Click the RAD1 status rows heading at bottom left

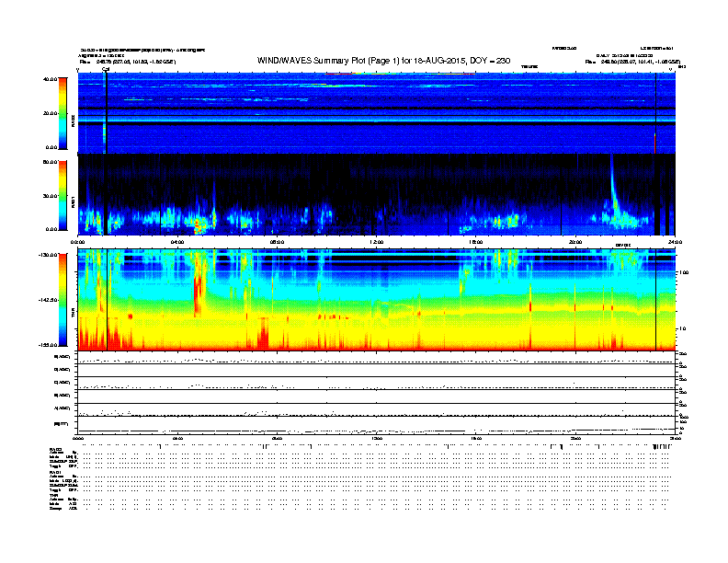(56, 473)
